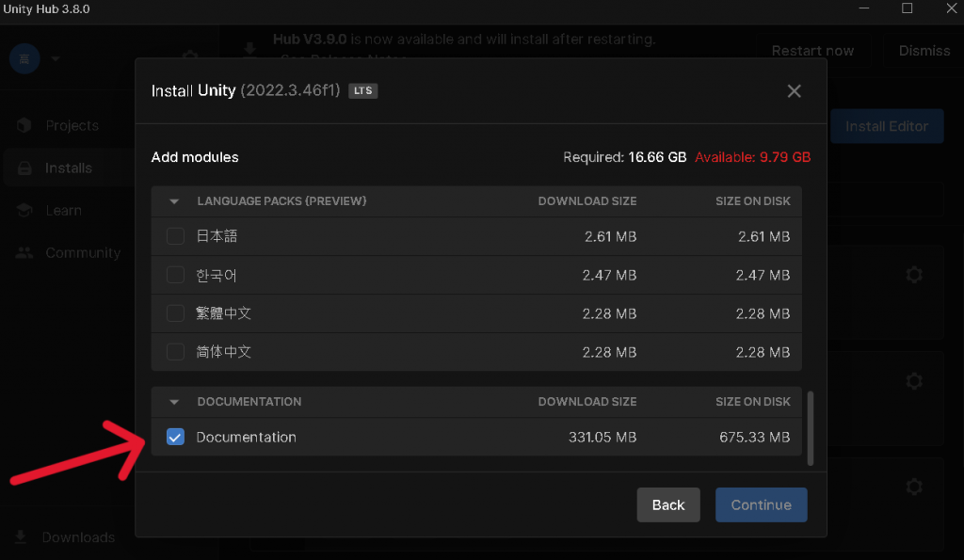The image size is (964, 560).
Task: Click the Continue button
Action: click(761, 504)
